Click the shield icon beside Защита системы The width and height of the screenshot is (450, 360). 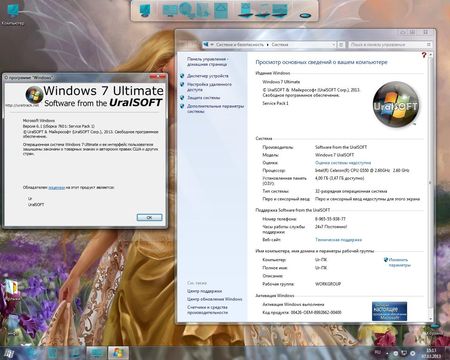coord(182,98)
